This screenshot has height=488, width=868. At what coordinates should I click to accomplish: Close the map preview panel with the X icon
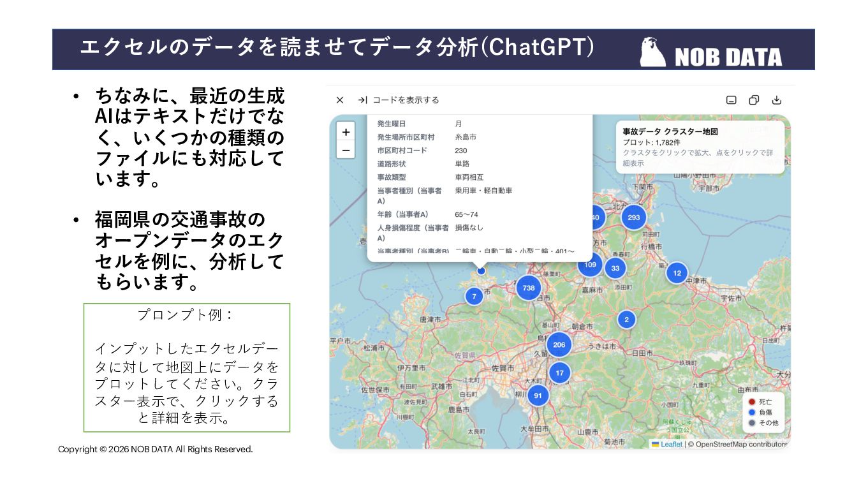[340, 100]
